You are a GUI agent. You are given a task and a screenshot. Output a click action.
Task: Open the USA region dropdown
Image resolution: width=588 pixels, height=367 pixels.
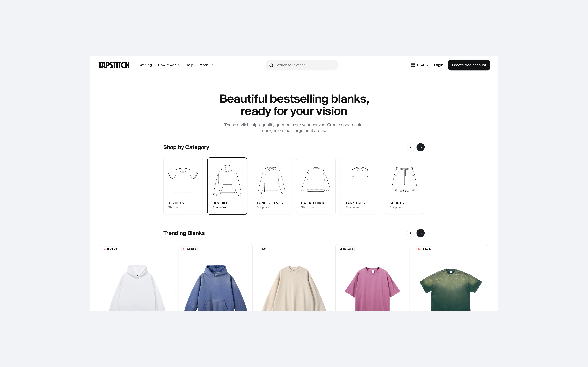[x=420, y=65]
